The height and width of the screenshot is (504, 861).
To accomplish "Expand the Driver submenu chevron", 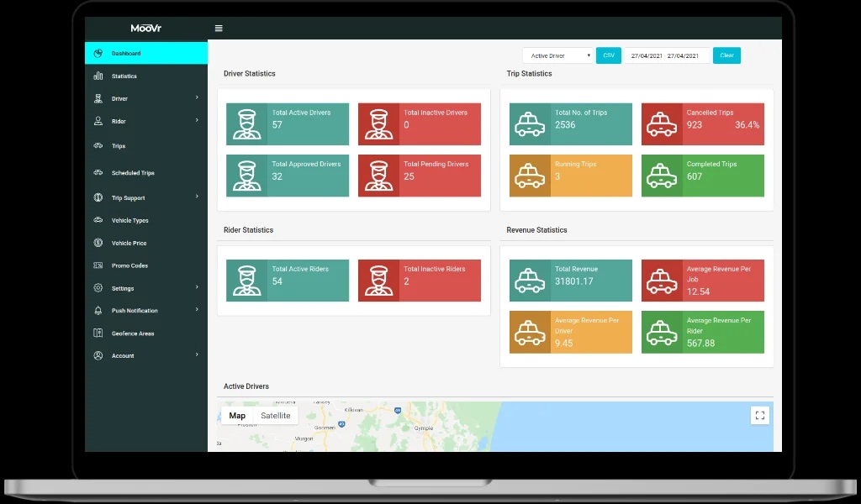I will (197, 97).
